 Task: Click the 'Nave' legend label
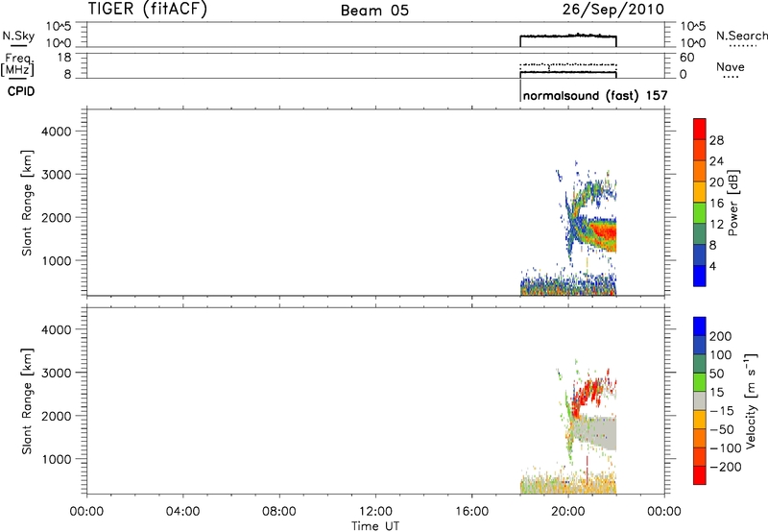click(731, 66)
